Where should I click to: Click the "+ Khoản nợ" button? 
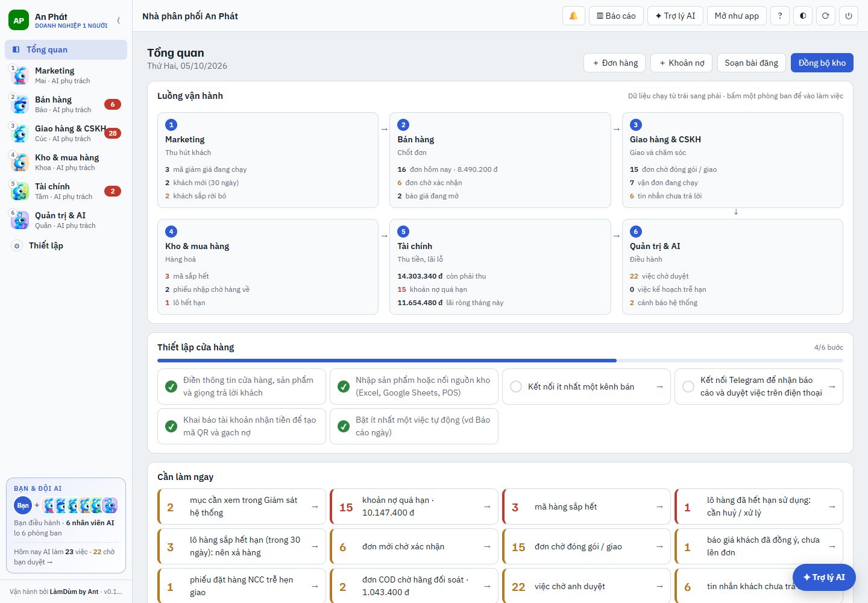682,63
